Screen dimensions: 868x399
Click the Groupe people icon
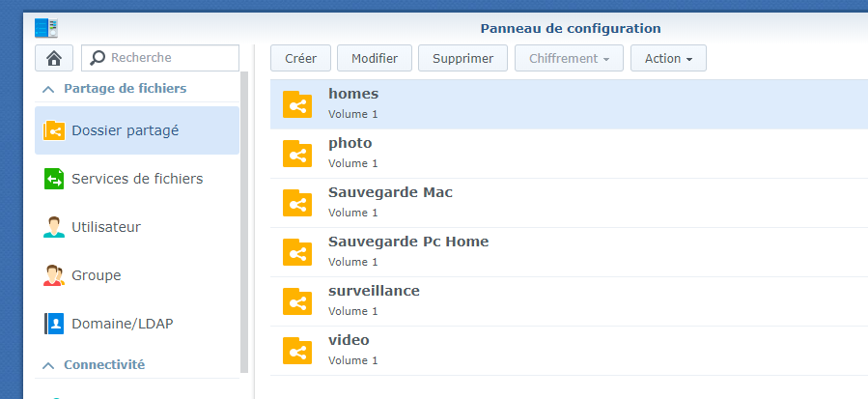pyautogui.click(x=54, y=275)
